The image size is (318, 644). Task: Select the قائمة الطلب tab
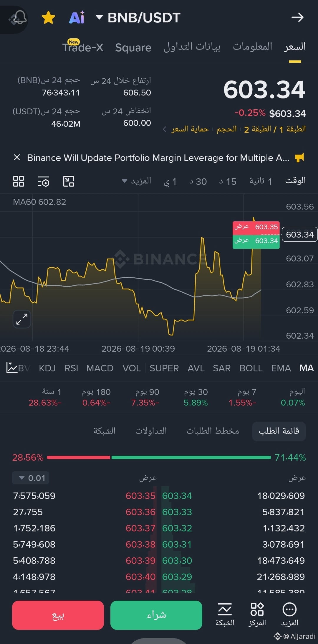(279, 431)
